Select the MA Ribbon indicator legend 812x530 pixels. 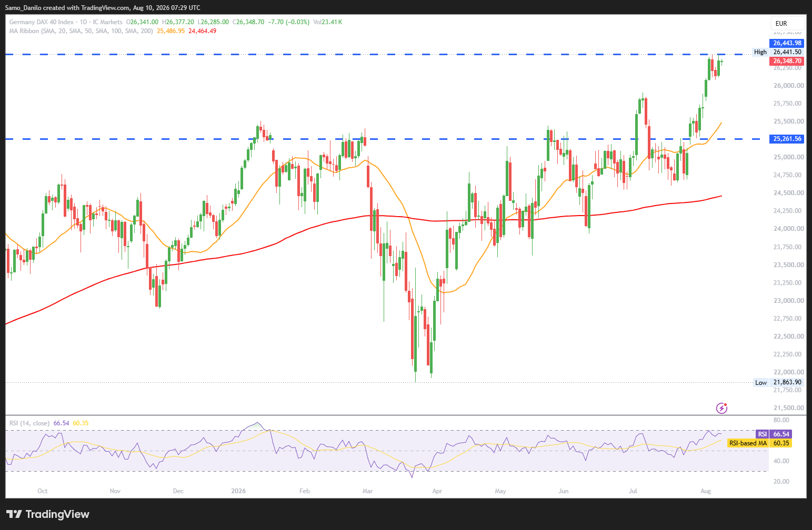tap(81, 31)
